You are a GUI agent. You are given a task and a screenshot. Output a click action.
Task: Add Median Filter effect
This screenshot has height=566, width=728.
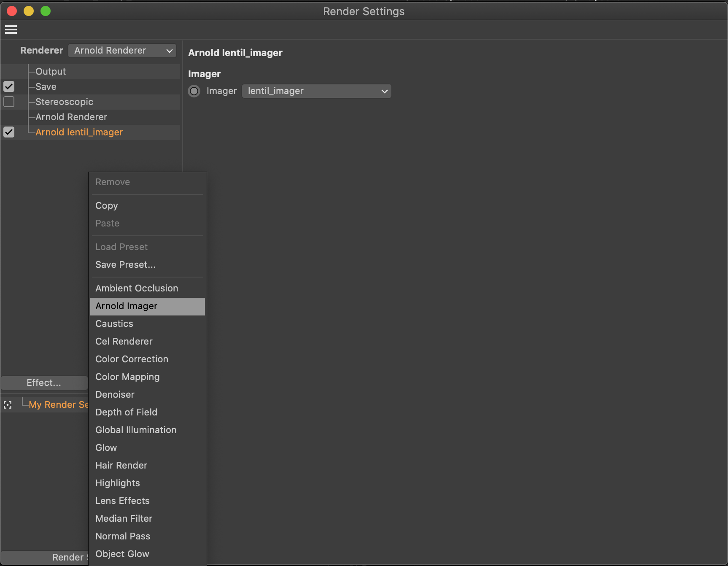[x=148, y=519]
